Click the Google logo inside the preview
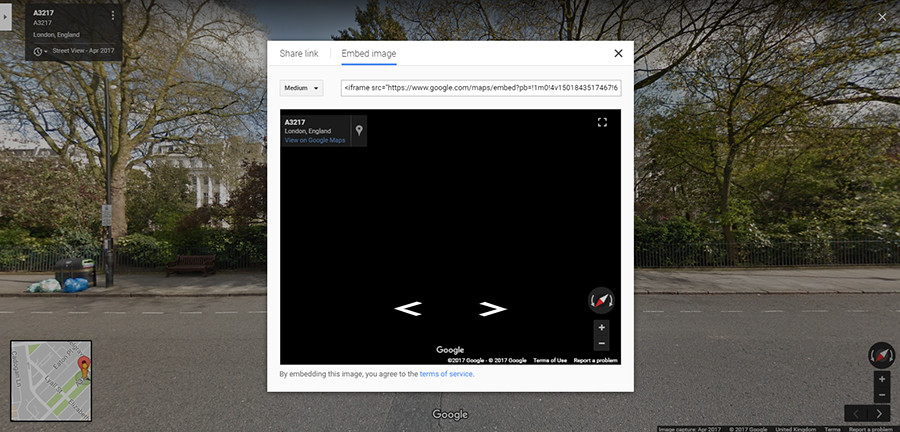900x432 pixels. tap(450, 350)
